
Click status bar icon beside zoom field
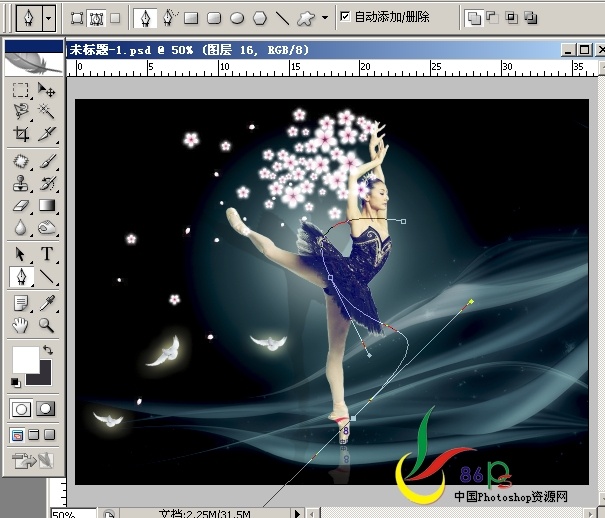108,514
